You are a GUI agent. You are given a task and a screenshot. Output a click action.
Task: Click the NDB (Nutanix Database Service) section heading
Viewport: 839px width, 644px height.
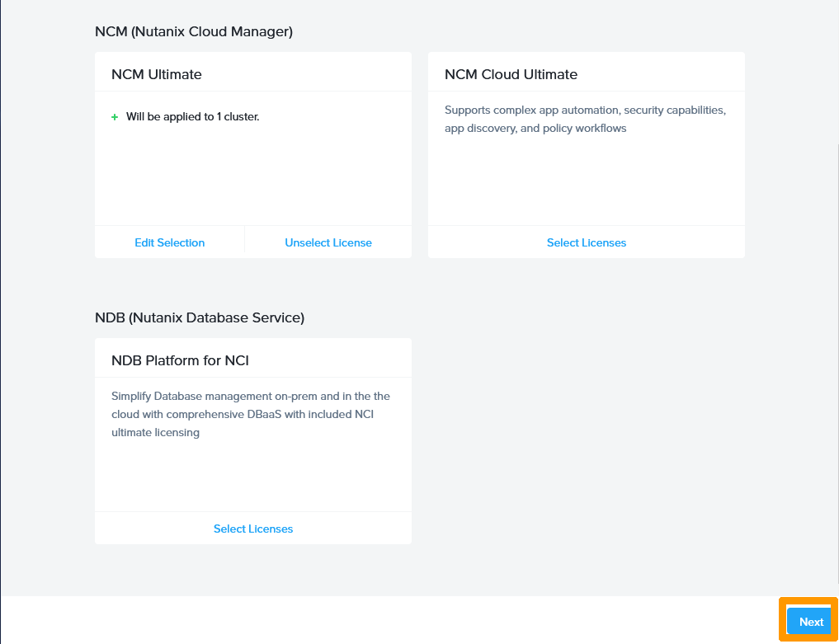tap(200, 317)
